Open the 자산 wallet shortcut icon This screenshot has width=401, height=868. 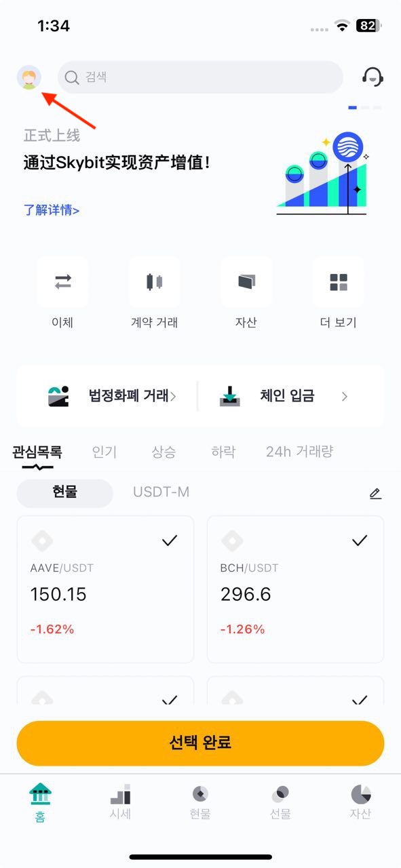246,282
